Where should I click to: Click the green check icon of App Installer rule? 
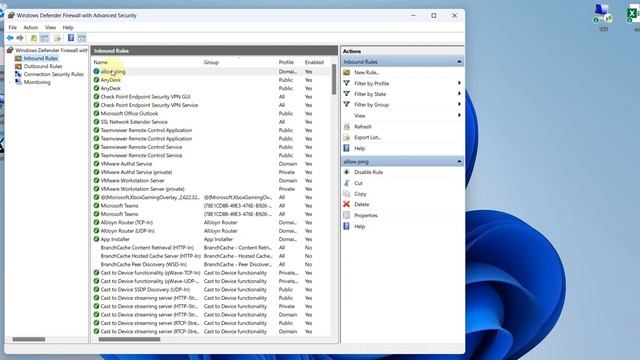pyautogui.click(x=96, y=239)
